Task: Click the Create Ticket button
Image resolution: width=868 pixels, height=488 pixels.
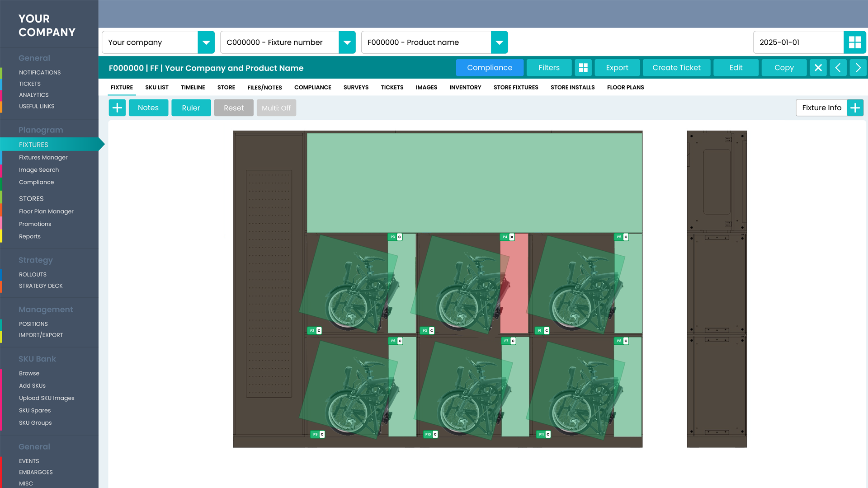Action: pos(676,68)
